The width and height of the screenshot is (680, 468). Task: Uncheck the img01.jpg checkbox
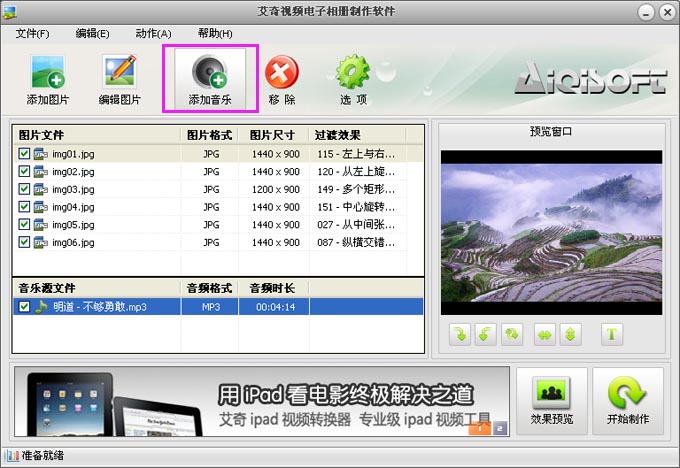point(24,154)
